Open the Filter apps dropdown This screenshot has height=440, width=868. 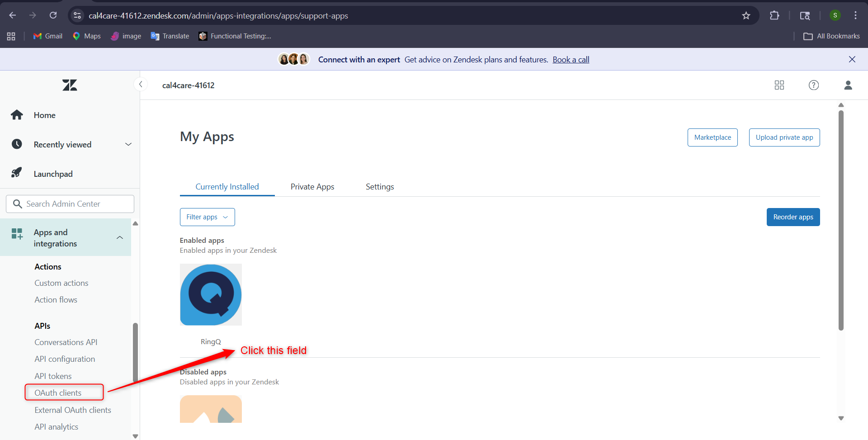(x=208, y=217)
